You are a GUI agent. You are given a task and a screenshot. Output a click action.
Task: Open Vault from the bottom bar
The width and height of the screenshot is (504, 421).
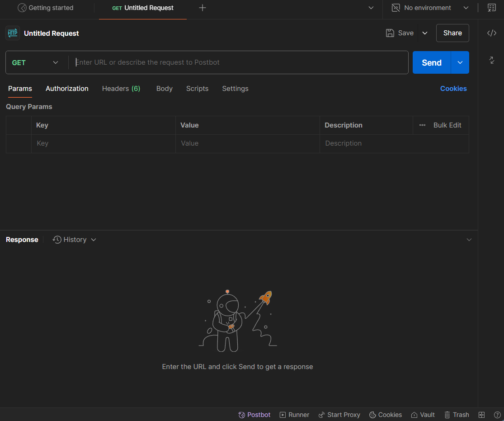click(x=423, y=415)
